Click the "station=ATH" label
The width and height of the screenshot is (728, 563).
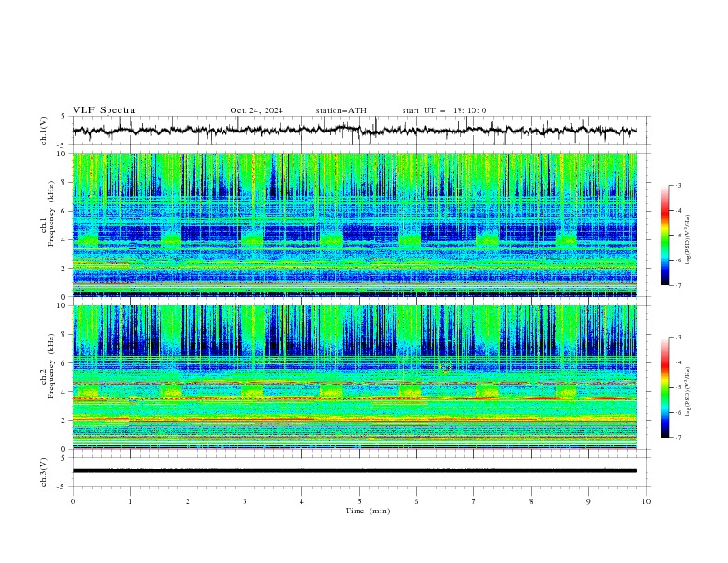341,110
